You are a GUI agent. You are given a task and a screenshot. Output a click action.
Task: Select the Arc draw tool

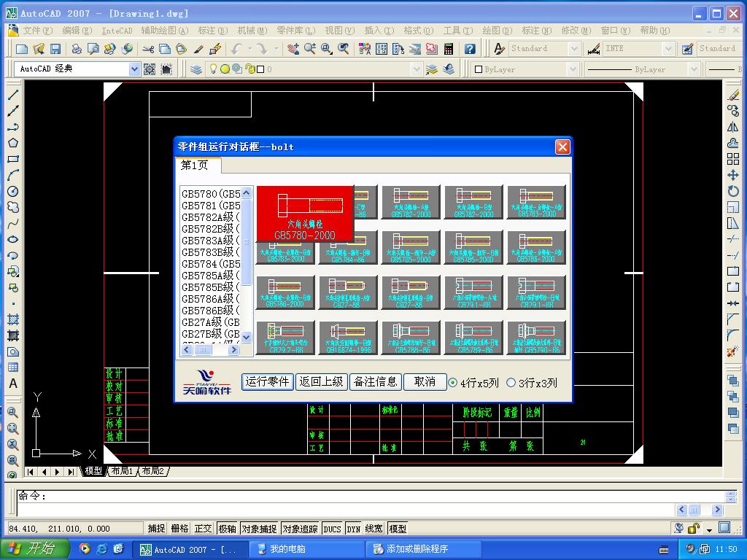pos(13,175)
